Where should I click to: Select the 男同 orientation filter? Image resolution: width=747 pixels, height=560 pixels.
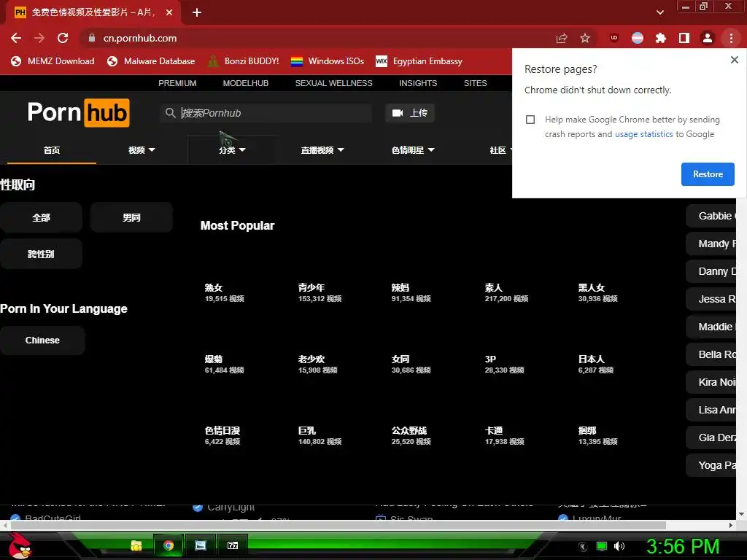coord(131,217)
